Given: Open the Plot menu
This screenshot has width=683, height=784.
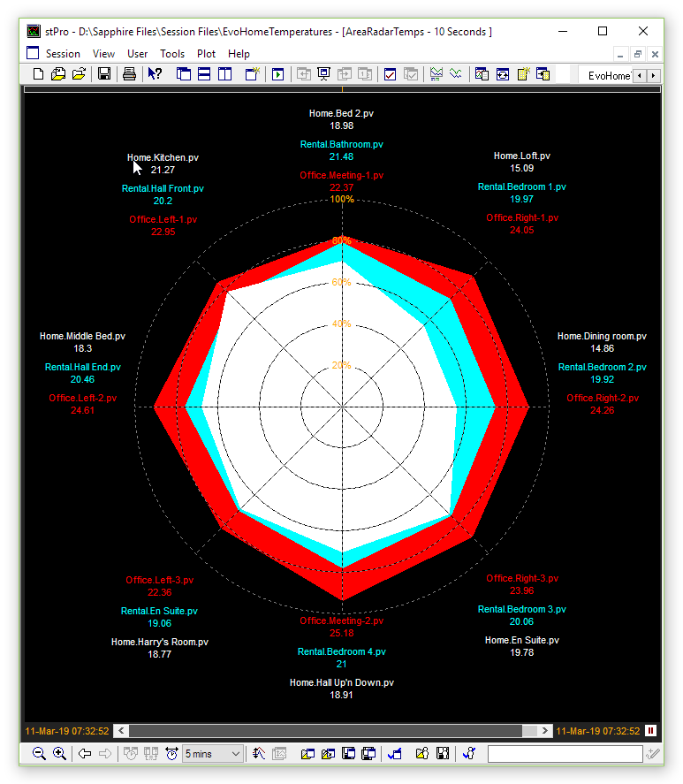Looking at the screenshot, I should (206, 54).
